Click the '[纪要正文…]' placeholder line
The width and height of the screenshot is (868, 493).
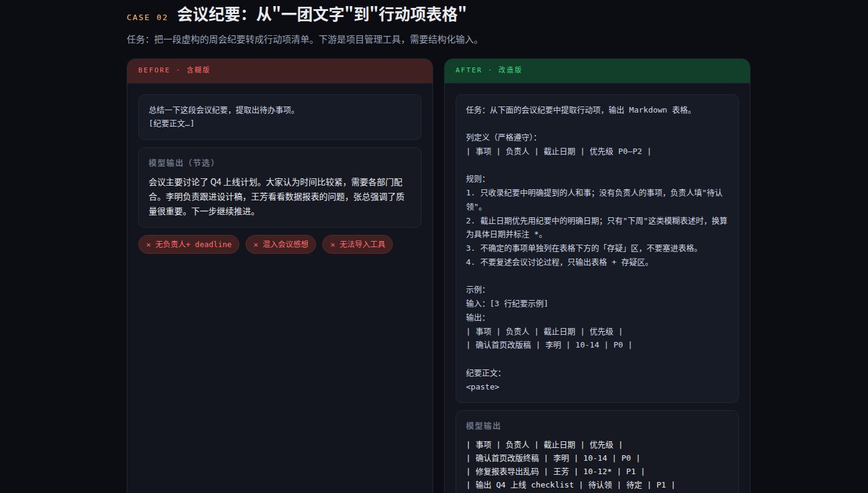click(171, 124)
